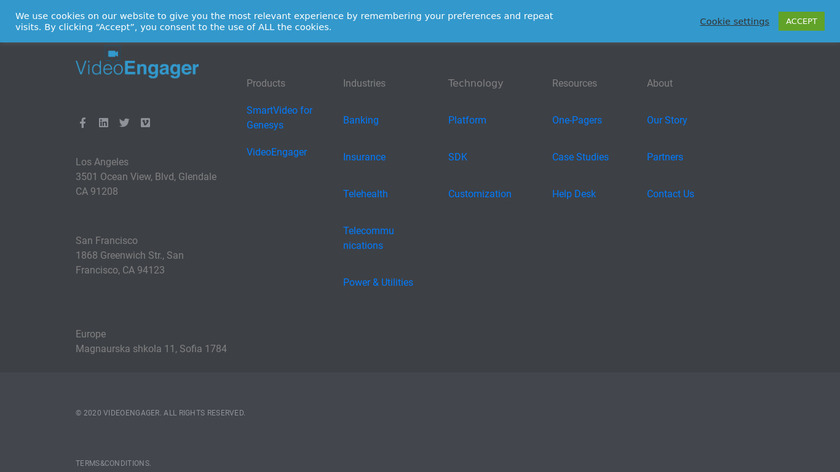840x472 pixels.
Task: Select the Telecommunications industry link
Action: (x=368, y=238)
